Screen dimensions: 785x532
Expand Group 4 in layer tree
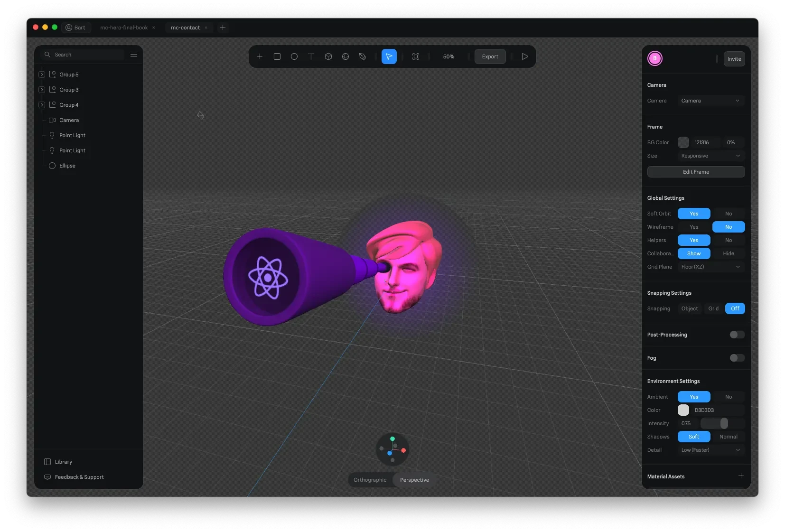(42, 105)
